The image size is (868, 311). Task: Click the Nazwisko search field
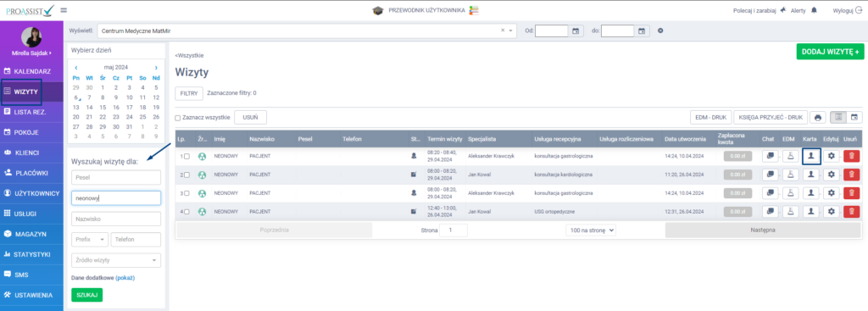click(x=116, y=219)
